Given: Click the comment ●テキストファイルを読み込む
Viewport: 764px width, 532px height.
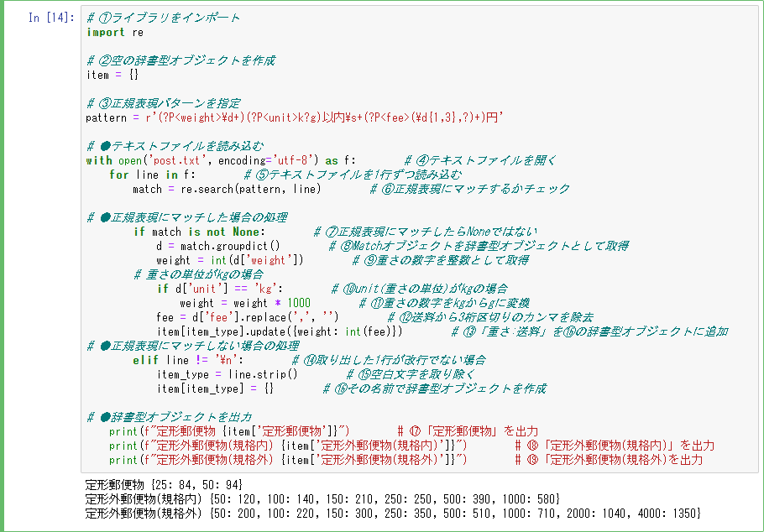Looking at the screenshot, I should point(175,146).
